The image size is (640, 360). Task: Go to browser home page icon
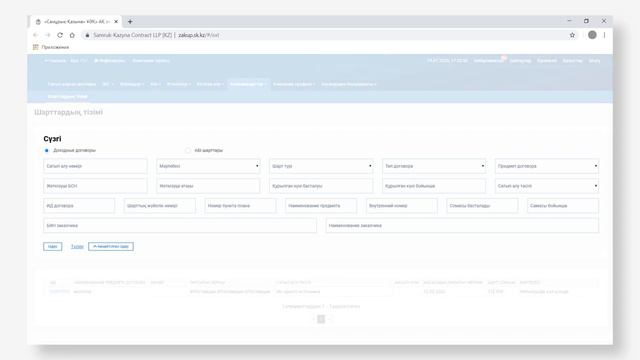point(72,35)
